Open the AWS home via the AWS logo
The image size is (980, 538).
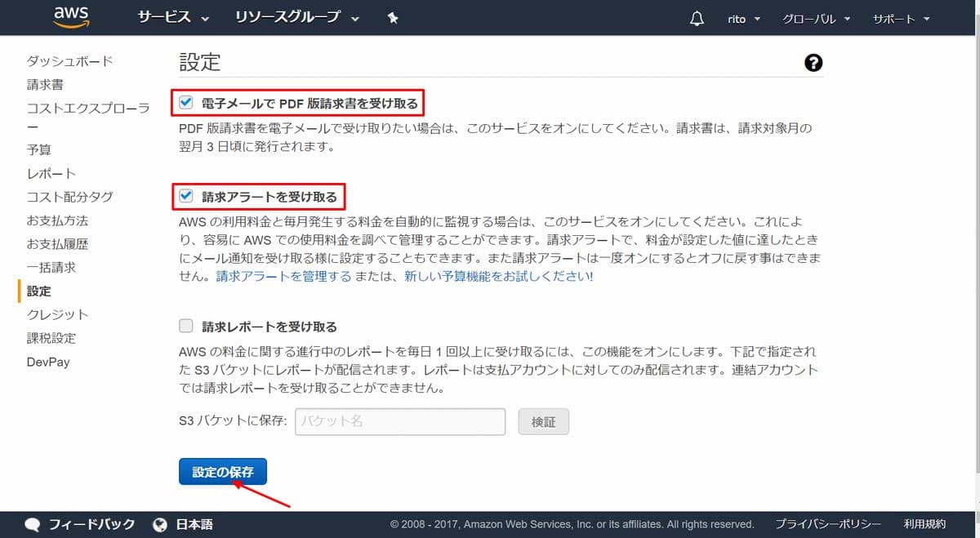pyautogui.click(x=71, y=16)
